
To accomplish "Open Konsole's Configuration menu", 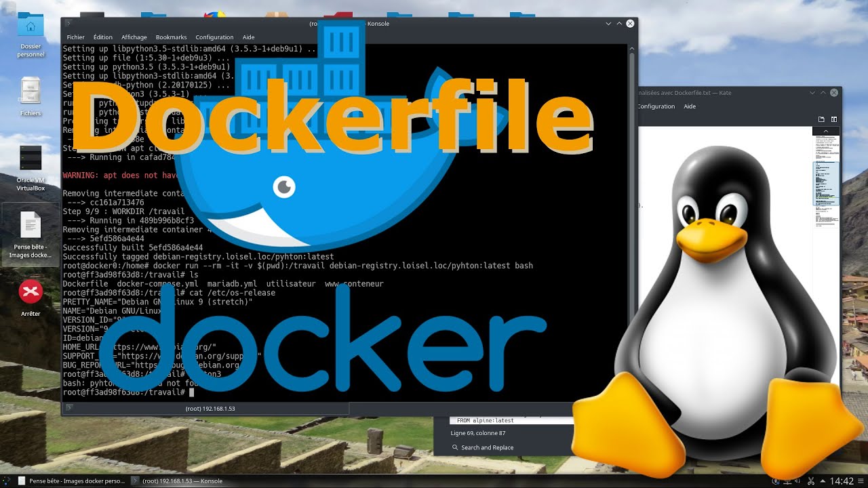I will (214, 37).
